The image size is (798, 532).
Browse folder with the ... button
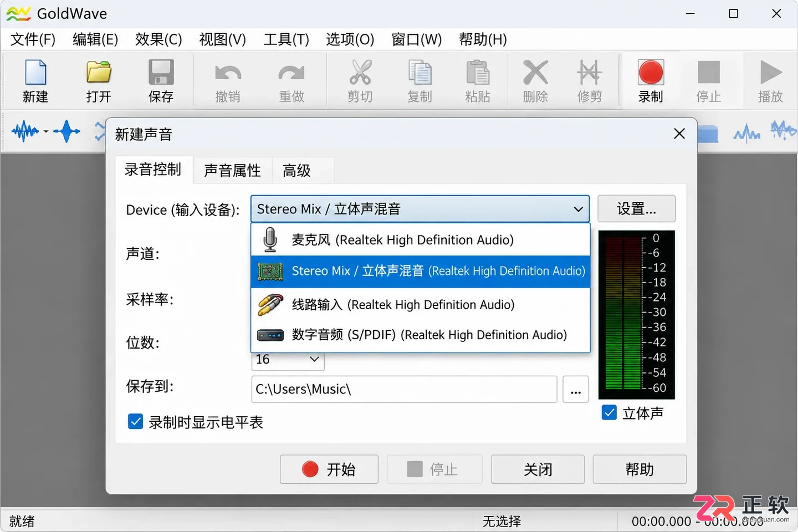(576, 389)
